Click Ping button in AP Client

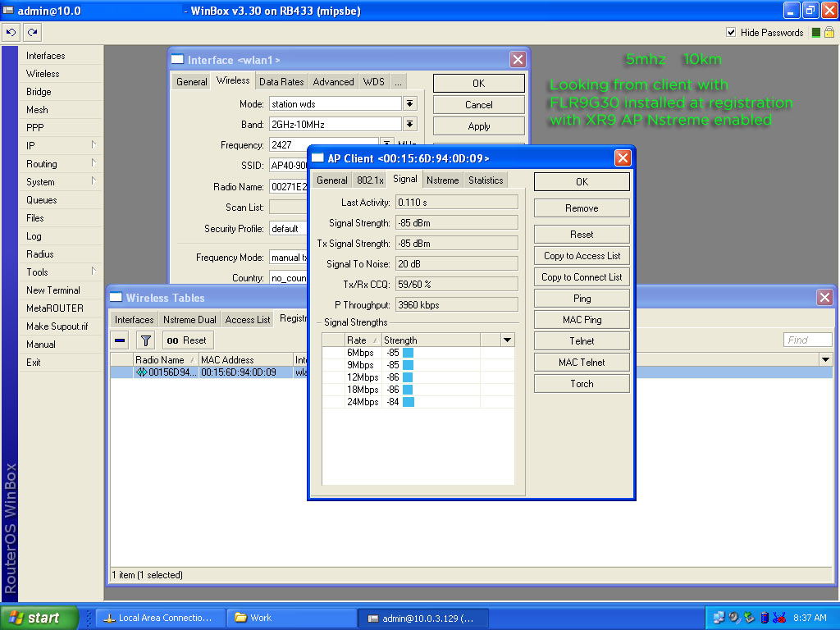(x=582, y=299)
